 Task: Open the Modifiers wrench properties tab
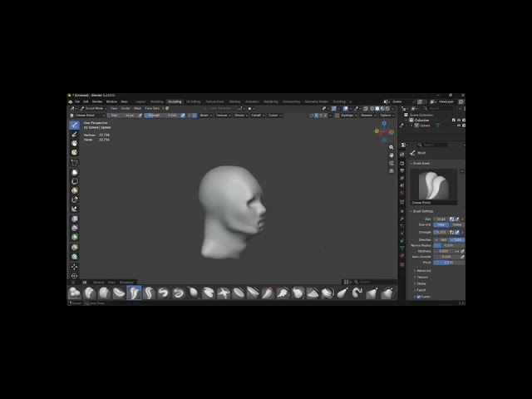[x=402, y=219]
